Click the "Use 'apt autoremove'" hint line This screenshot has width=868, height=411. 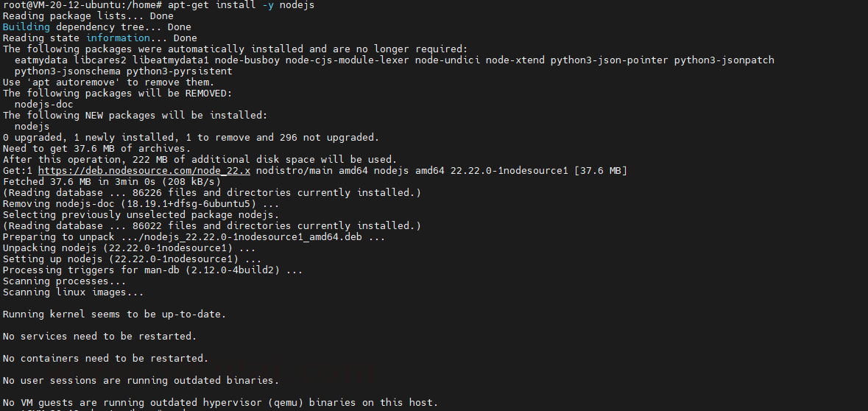[x=108, y=82]
